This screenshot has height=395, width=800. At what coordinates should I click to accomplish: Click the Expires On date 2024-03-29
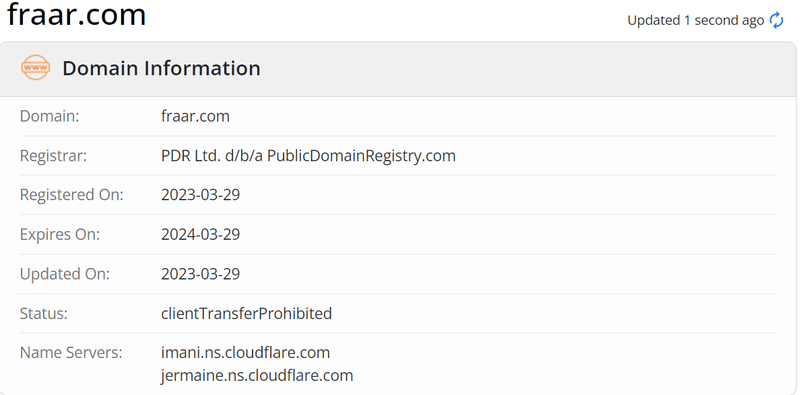201,234
